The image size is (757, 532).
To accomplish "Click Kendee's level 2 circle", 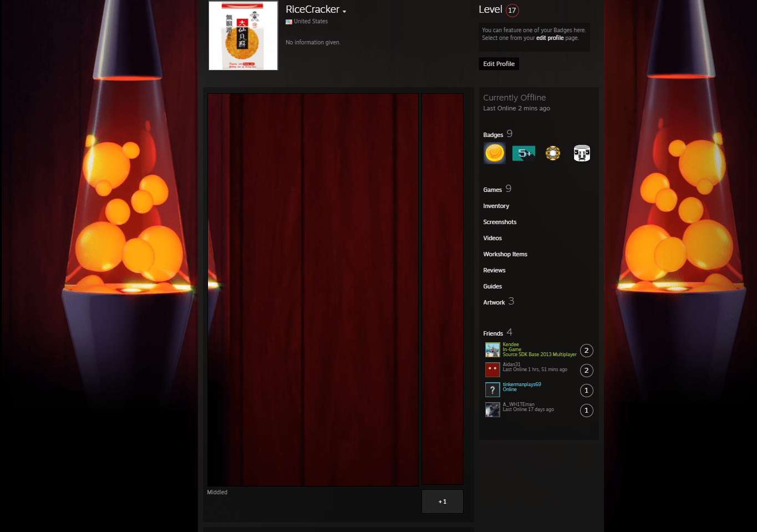I will (x=586, y=351).
